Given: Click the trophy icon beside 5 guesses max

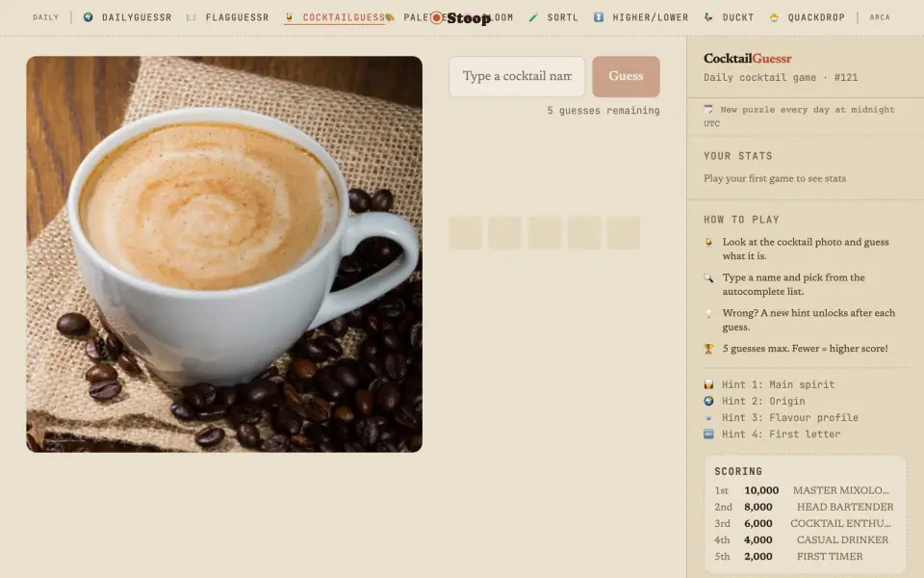Looking at the screenshot, I should [x=709, y=349].
